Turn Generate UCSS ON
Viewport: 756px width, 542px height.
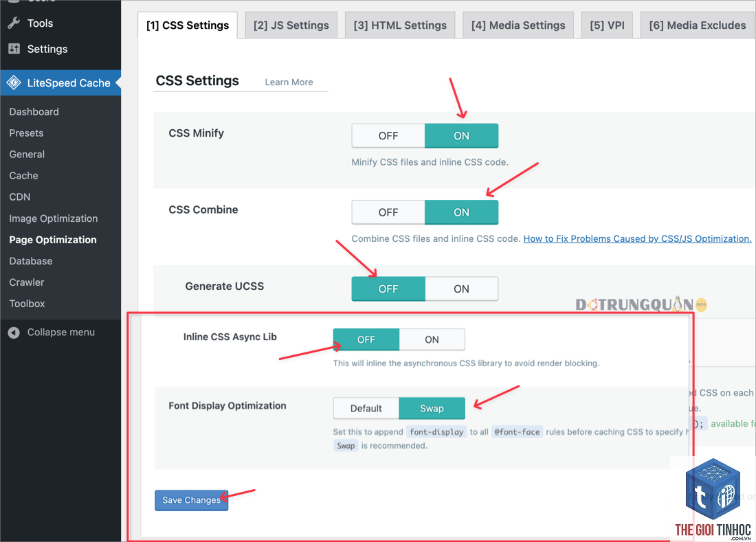tap(461, 289)
